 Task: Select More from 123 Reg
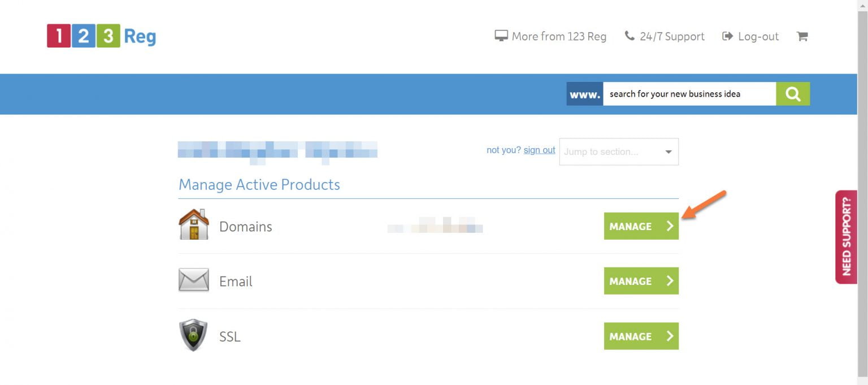coord(558,36)
